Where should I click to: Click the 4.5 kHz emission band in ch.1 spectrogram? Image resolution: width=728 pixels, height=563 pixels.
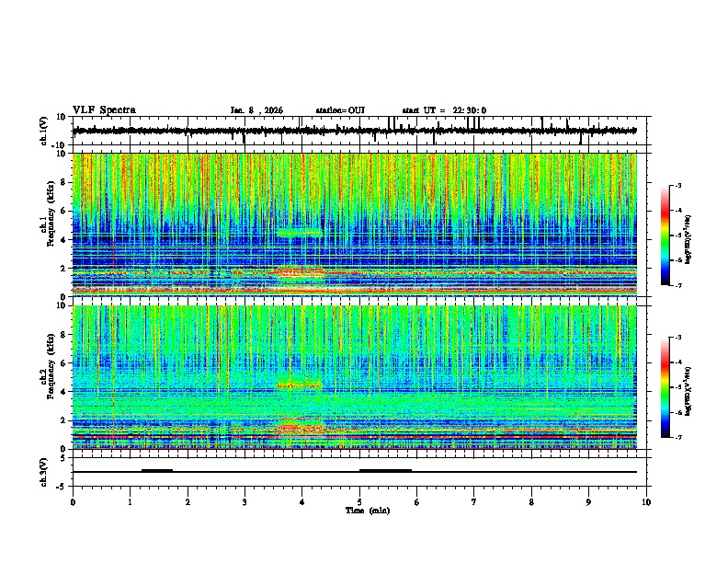pyautogui.click(x=299, y=232)
